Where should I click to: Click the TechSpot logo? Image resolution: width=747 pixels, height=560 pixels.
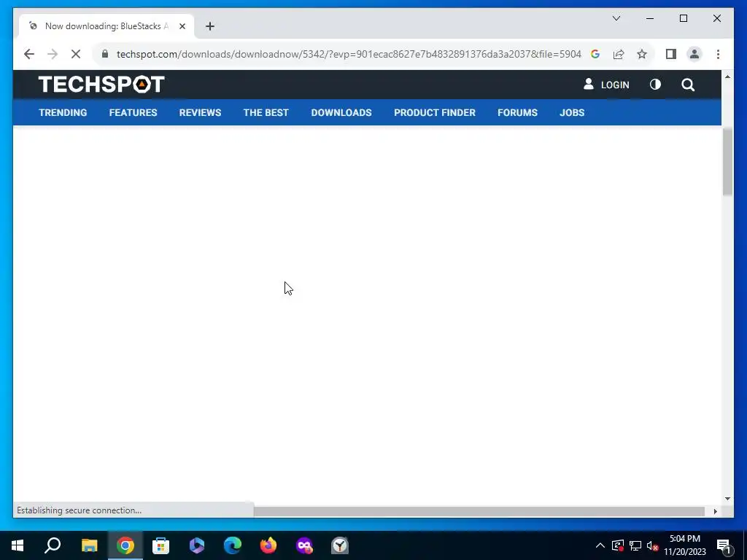101,85
